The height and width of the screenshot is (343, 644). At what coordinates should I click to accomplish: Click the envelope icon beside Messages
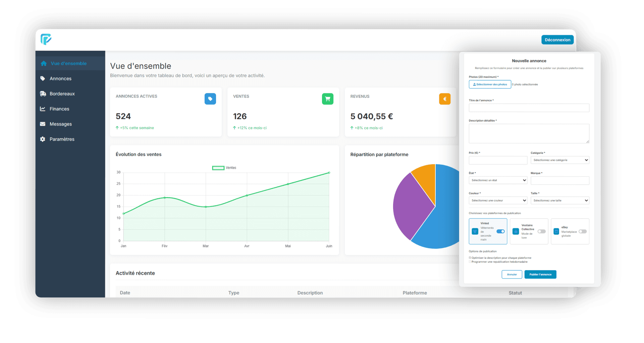[x=43, y=124]
